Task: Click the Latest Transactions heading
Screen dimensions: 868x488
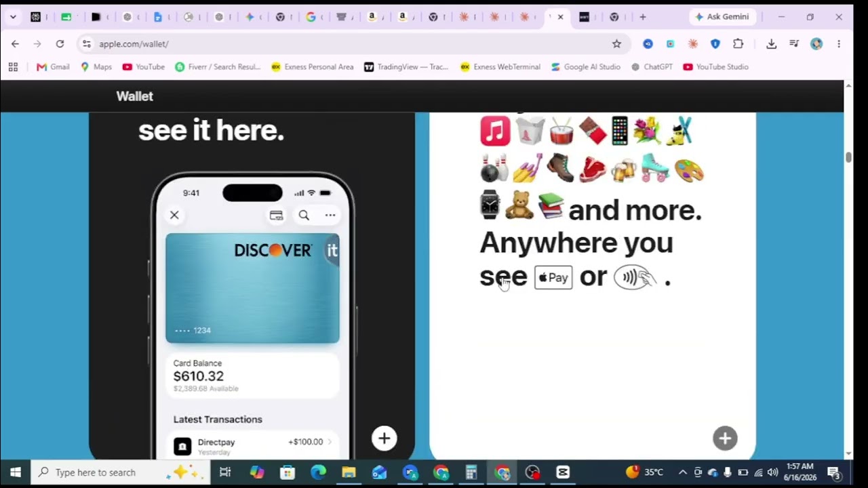Action: (218, 420)
